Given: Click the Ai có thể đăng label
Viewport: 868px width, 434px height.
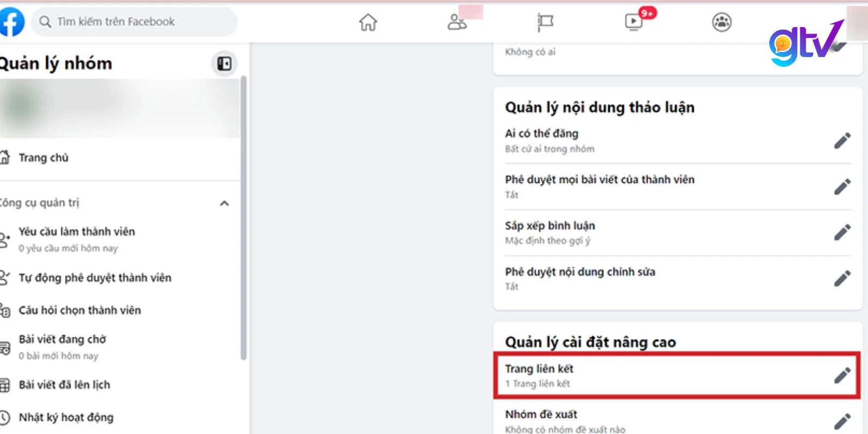Looking at the screenshot, I should (x=541, y=133).
